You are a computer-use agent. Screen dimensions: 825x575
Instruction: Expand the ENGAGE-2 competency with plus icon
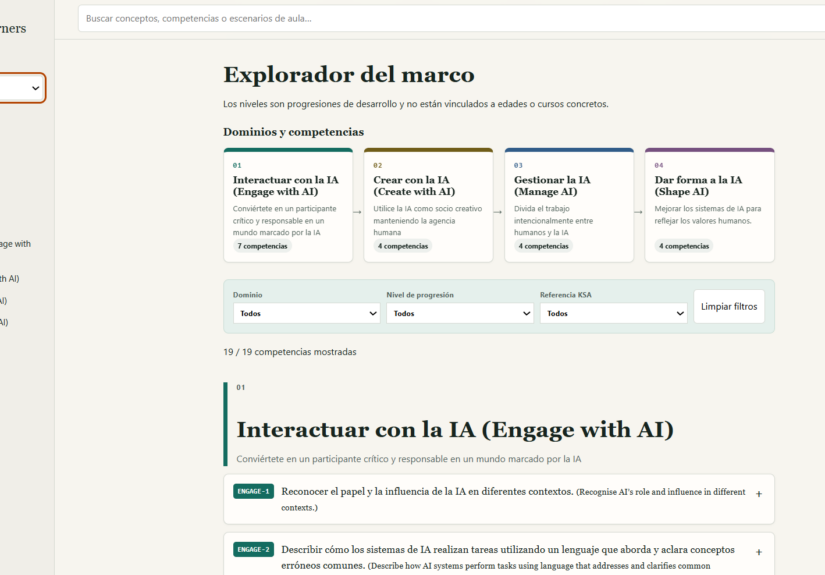[x=759, y=552]
